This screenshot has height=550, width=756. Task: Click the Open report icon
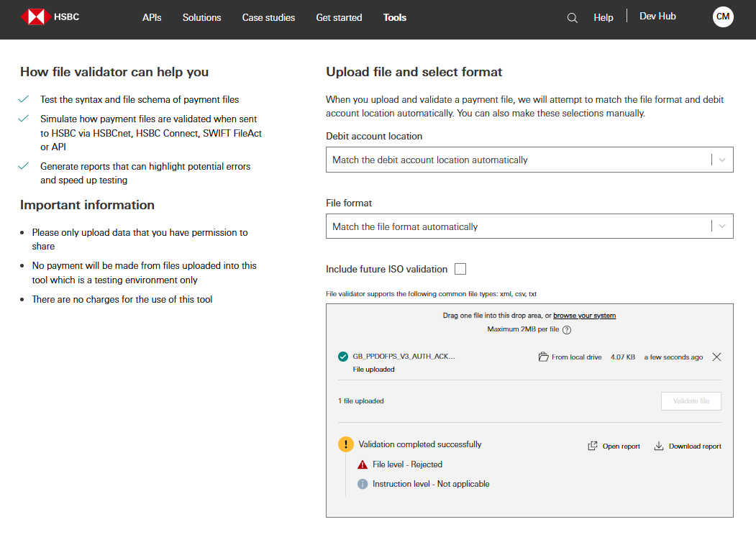[593, 446]
